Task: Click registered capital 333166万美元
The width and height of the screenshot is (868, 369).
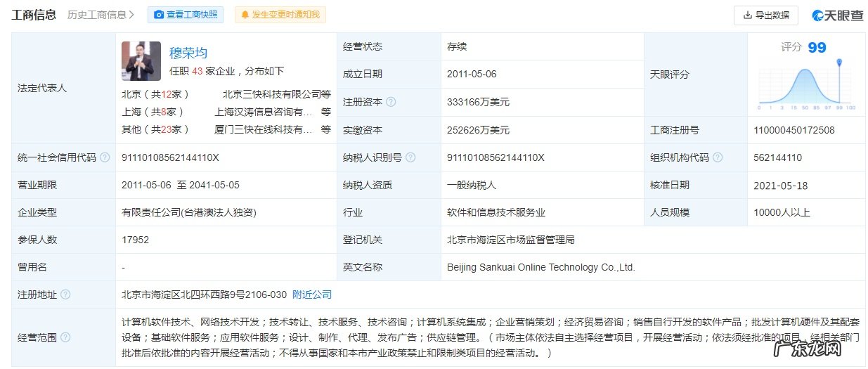Action: [478, 102]
